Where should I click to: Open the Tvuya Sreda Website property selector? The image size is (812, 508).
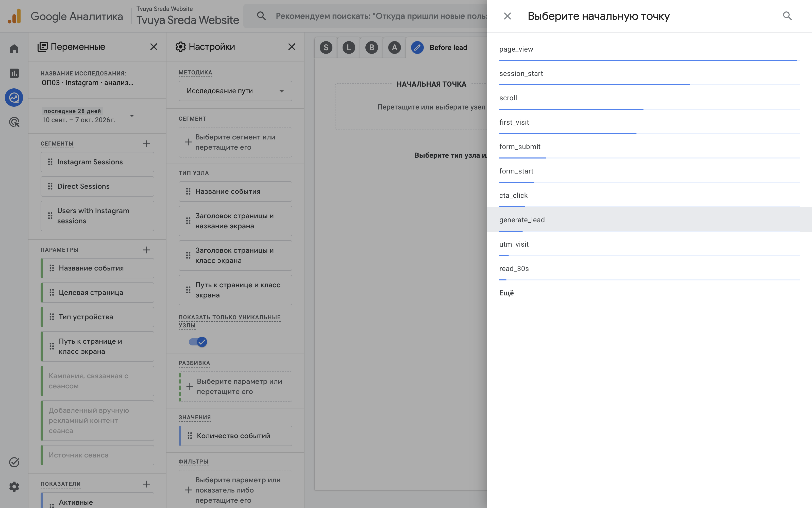click(188, 16)
